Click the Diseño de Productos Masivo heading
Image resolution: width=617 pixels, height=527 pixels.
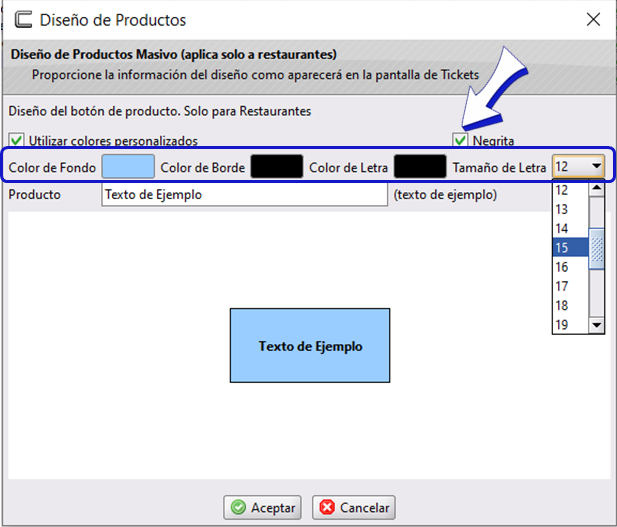point(174,54)
